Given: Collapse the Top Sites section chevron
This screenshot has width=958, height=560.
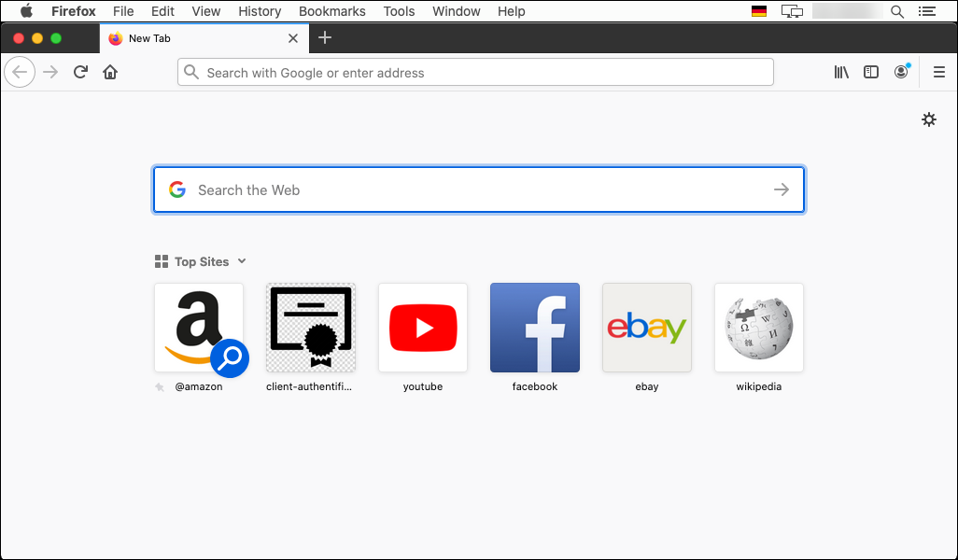Looking at the screenshot, I should 242,261.
